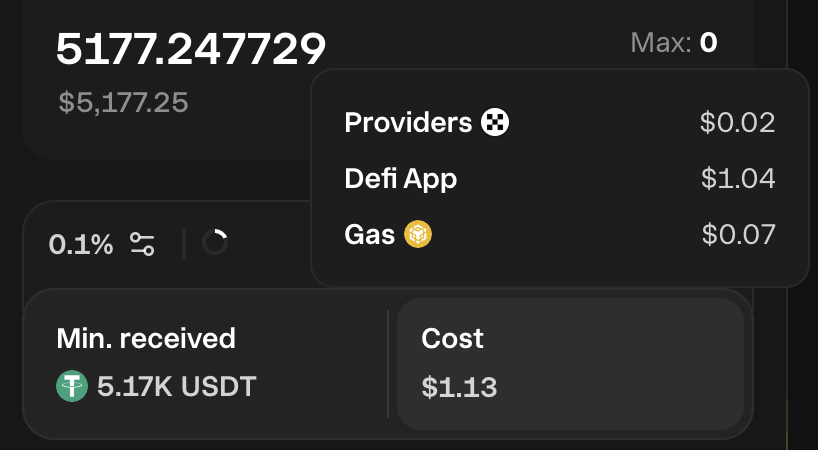Select the Defi App fee label

[400, 179]
